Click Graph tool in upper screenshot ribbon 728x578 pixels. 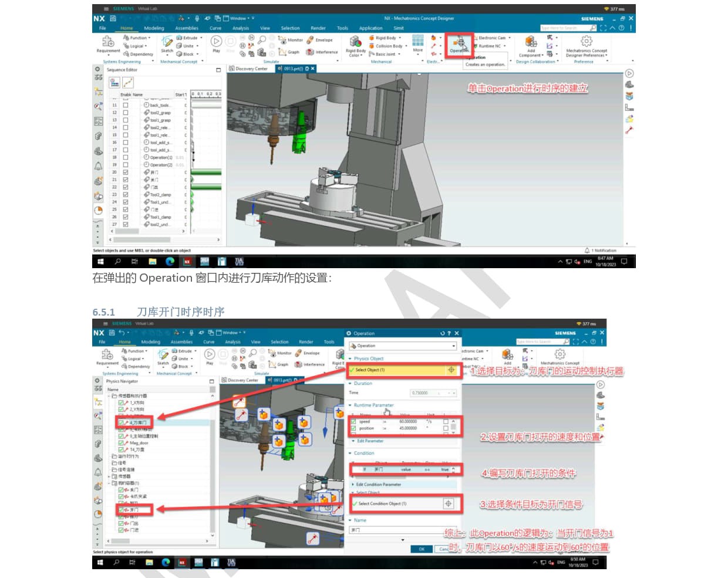pos(289,52)
